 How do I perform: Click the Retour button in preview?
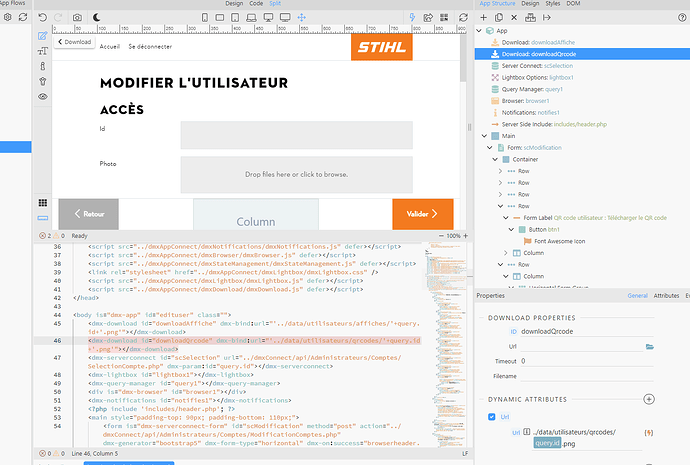pyautogui.click(x=89, y=214)
